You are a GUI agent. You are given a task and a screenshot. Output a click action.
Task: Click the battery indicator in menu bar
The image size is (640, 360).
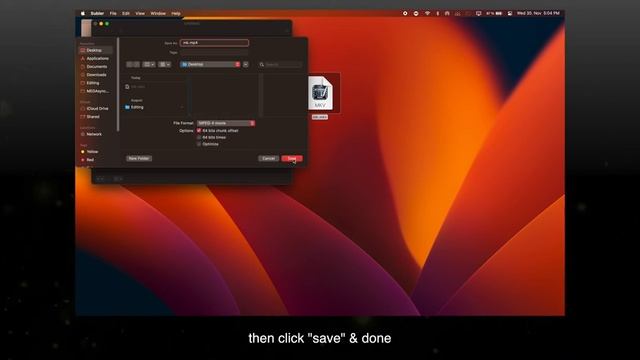tap(494, 13)
